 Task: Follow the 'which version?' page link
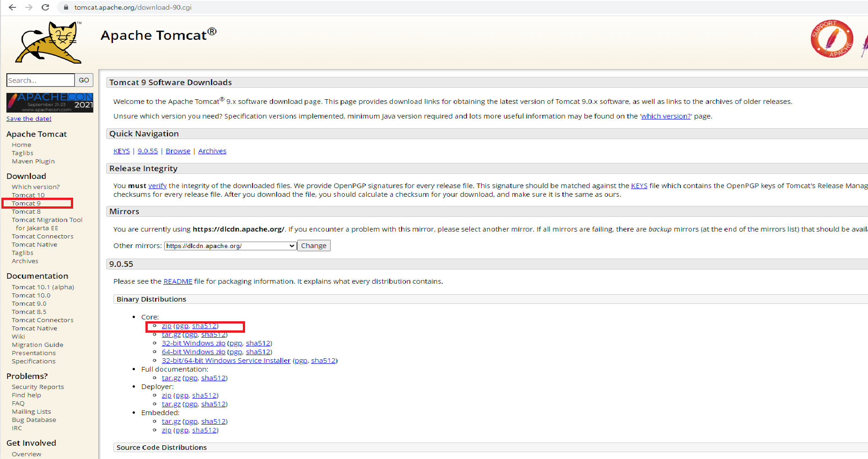coord(666,116)
